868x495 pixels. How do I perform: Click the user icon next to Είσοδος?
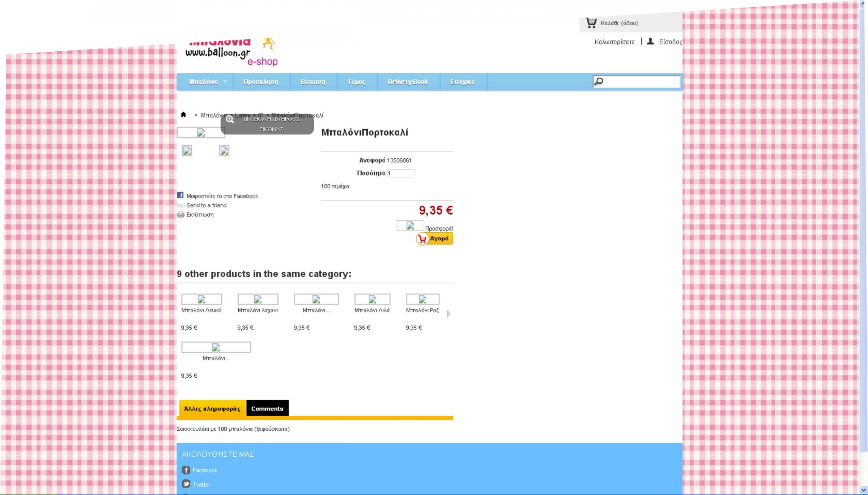click(x=650, y=42)
